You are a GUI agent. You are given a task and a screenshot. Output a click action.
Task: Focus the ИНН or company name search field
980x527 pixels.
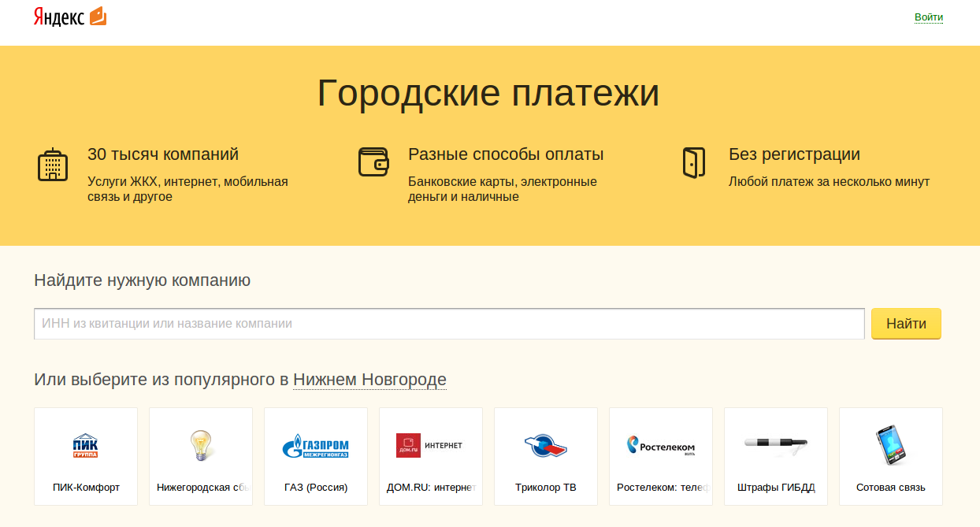tap(449, 324)
